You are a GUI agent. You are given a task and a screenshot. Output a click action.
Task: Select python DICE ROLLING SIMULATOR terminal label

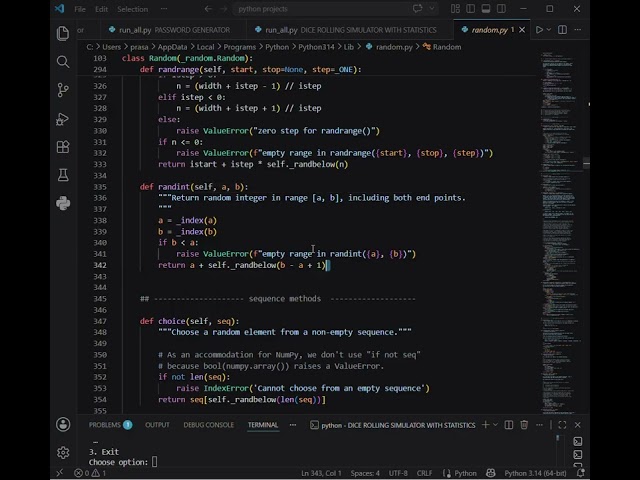(x=393, y=425)
